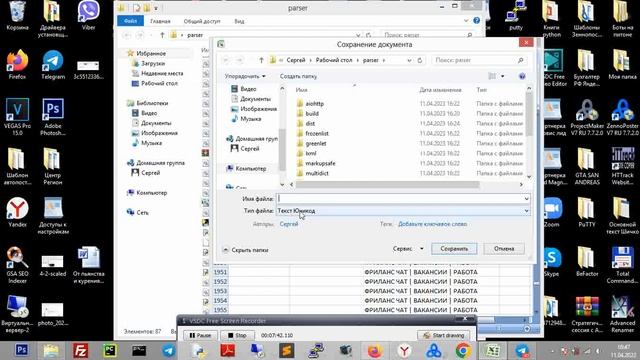Screen dimensions: 640x360
Task: Click the Сохранить button
Action: click(x=454, y=249)
